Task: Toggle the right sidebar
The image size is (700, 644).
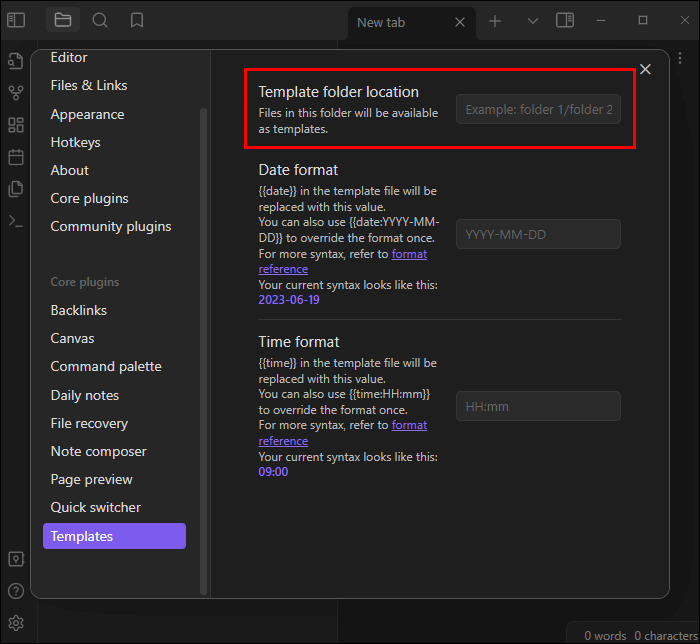Action: tap(565, 20)
